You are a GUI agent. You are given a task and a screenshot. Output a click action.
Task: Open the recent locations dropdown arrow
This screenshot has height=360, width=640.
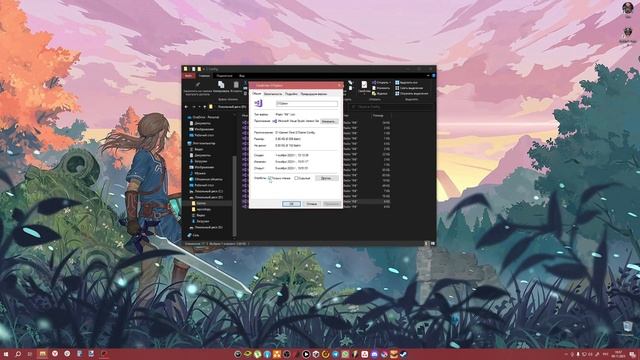199,107
